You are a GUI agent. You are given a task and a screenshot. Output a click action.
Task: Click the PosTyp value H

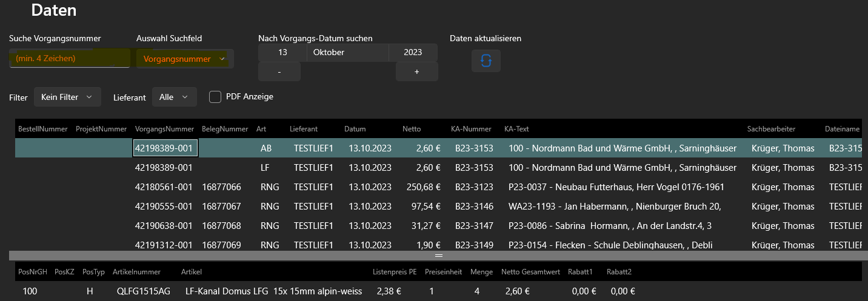click(x=90, y=291)
